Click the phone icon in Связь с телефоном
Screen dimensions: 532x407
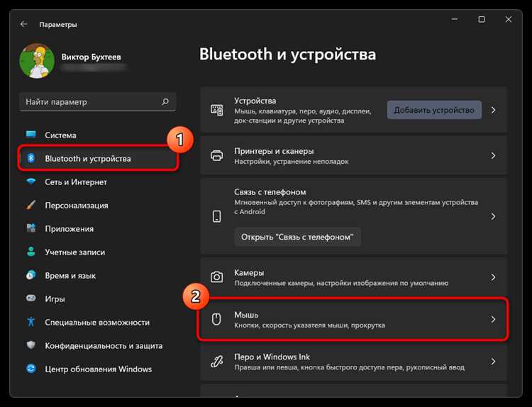[217, 216]
